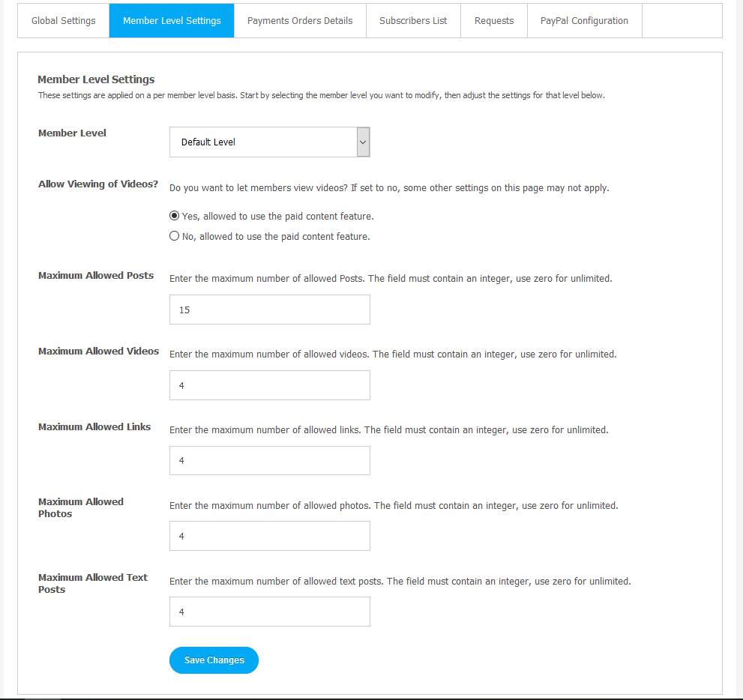This screenshot has width=743, height=700.
Task: Expand the Member Level dropdown
Action: [x=270, y=142]
